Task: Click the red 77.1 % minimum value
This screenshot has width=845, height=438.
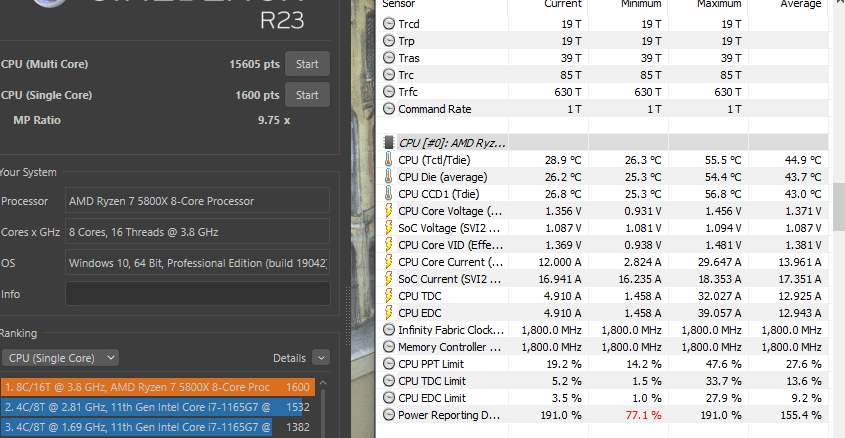Action: pyautogui.click(x=643, y=415)
